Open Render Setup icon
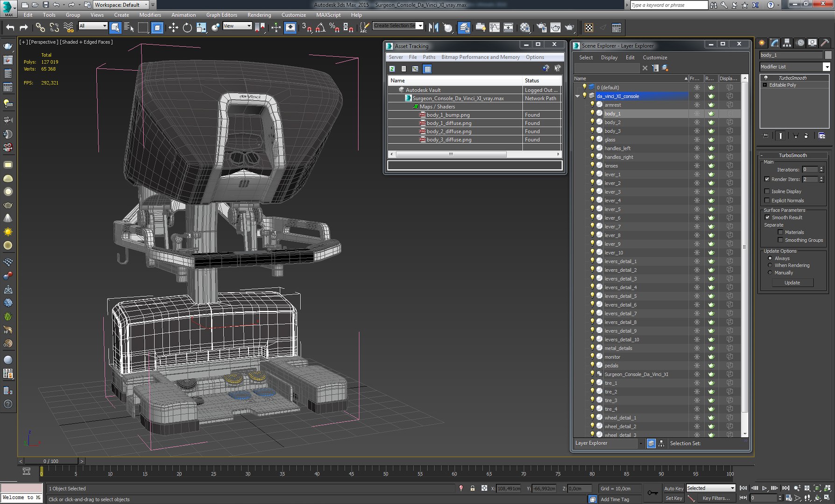 tap(541, 28)
